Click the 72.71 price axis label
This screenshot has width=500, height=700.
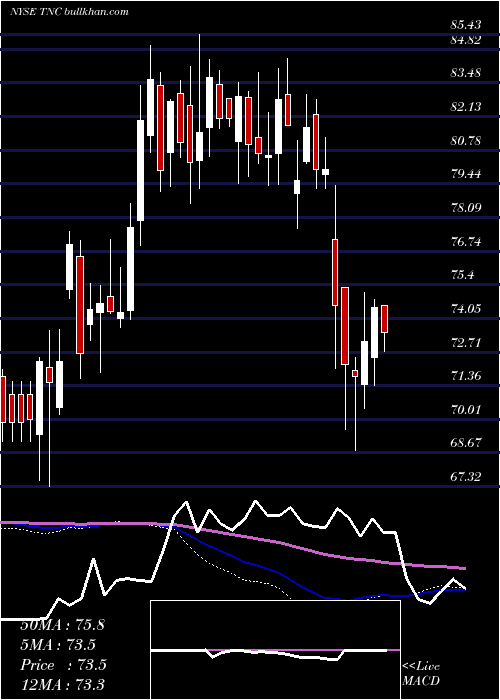(466, 342)
